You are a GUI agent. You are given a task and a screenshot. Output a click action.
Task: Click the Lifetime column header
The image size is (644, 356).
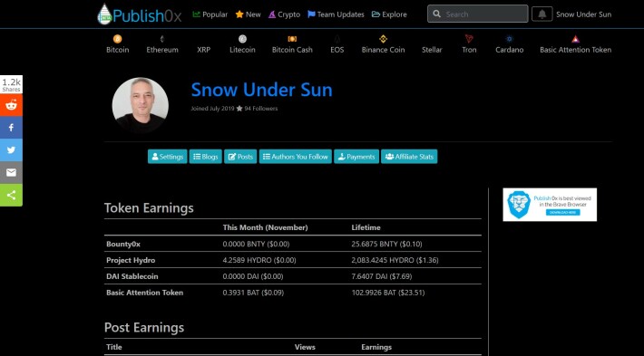point(366,227)
